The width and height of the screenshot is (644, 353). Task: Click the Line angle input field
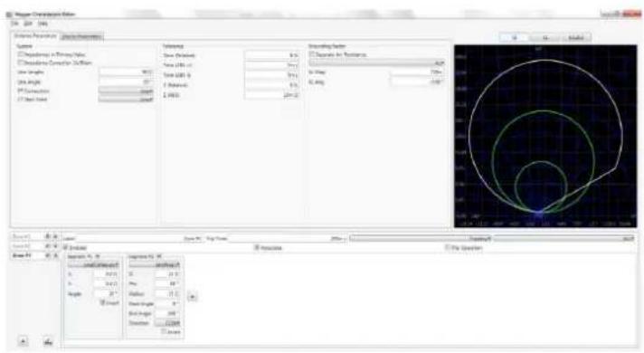(x=126, y=81)
